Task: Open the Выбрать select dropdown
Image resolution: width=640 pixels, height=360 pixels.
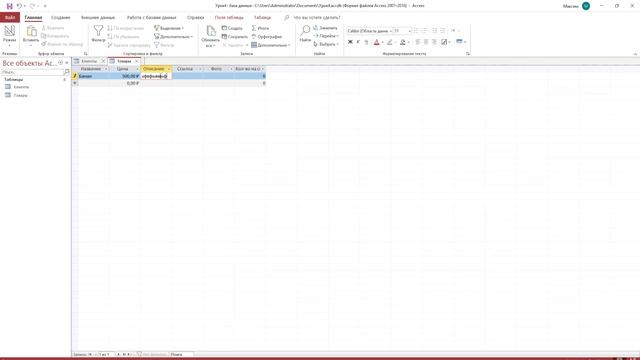Action: 326,44
